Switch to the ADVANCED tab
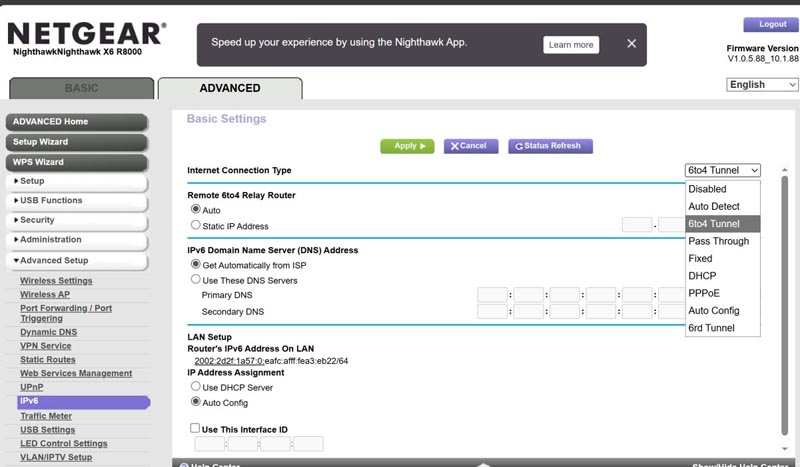Viewport: 800px width, 467px height. pos(230,88)
